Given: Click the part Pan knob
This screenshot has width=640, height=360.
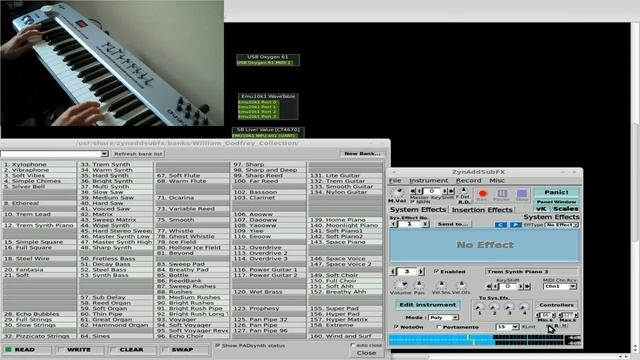Looking at the screenshot, I should [x=419, y=285].
